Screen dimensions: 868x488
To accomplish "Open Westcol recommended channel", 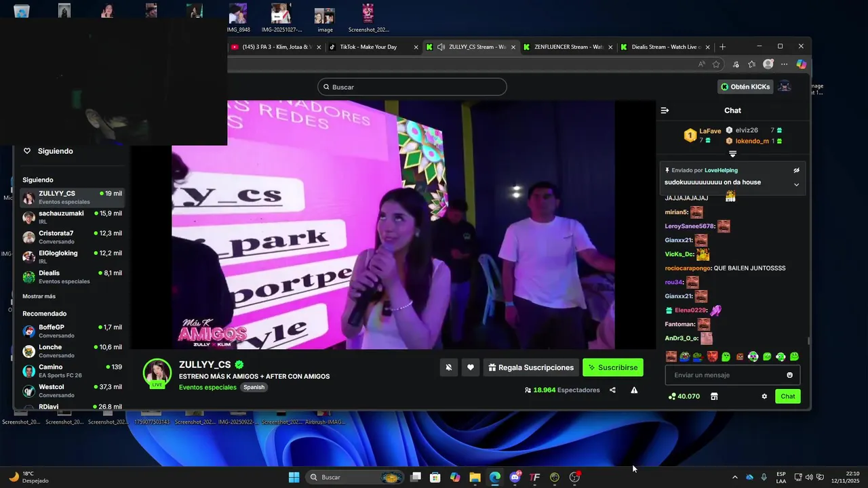I will pos(72,390).
